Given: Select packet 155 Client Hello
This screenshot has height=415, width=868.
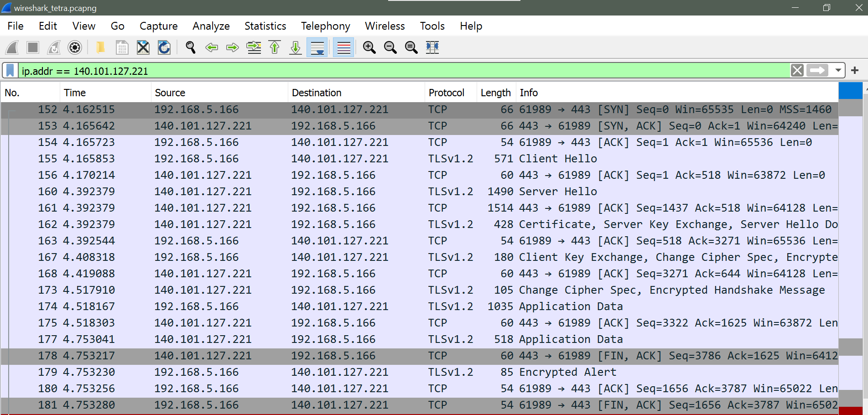Looking at the screenshot, I should pos(420,159).
